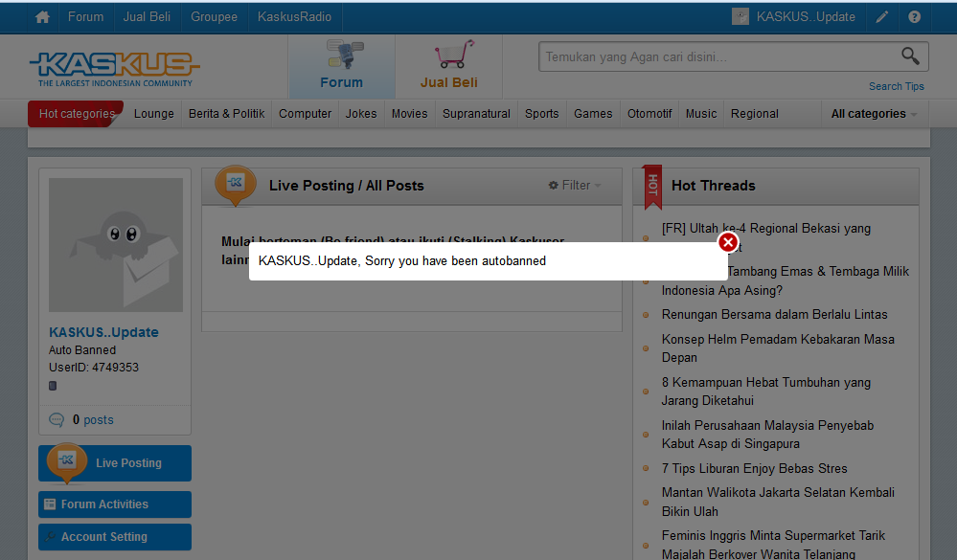Select the Sports category

pyautogui.click(x=542, y=114)
